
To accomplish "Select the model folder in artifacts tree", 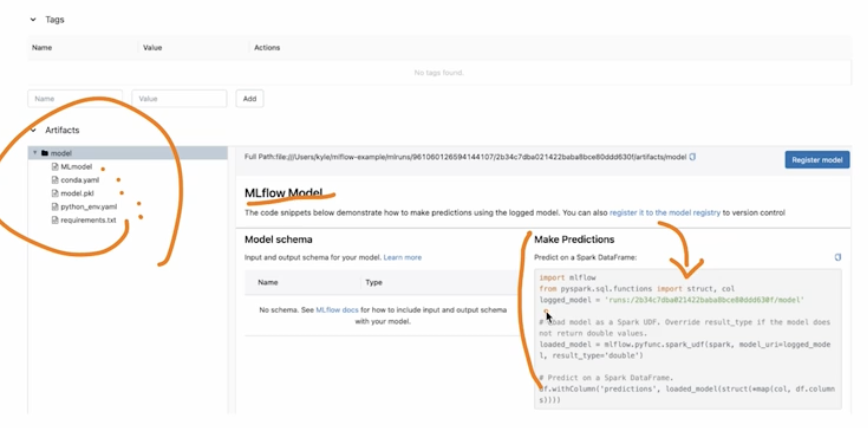I will click(128, 153).
